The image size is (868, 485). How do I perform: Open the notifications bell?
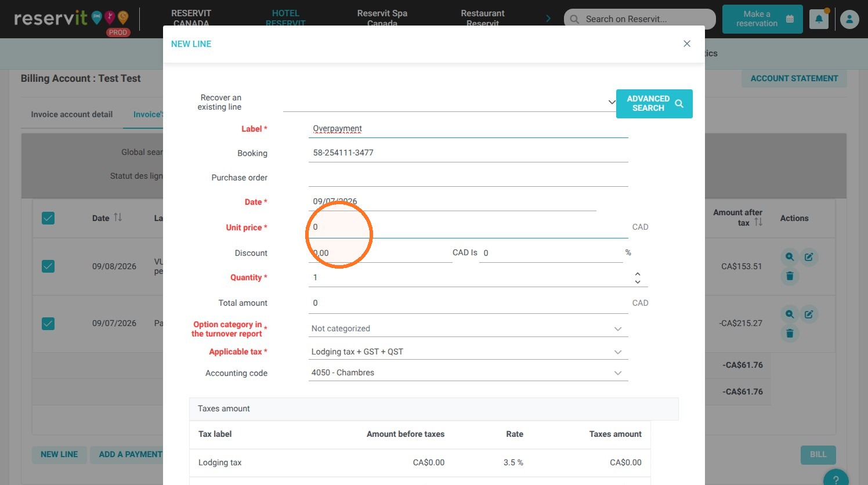click(x=819, y=19)
